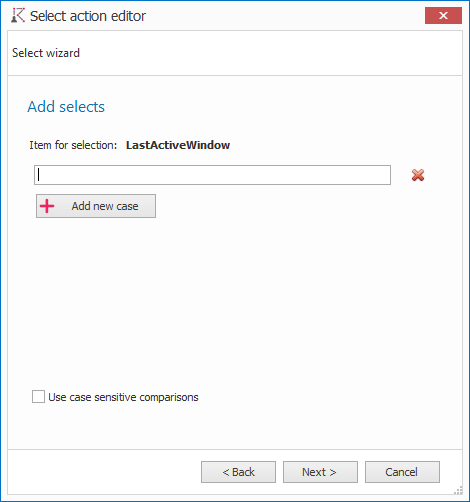Click the blank area below Add new case
470x502 pixels.
coord(233,300)
